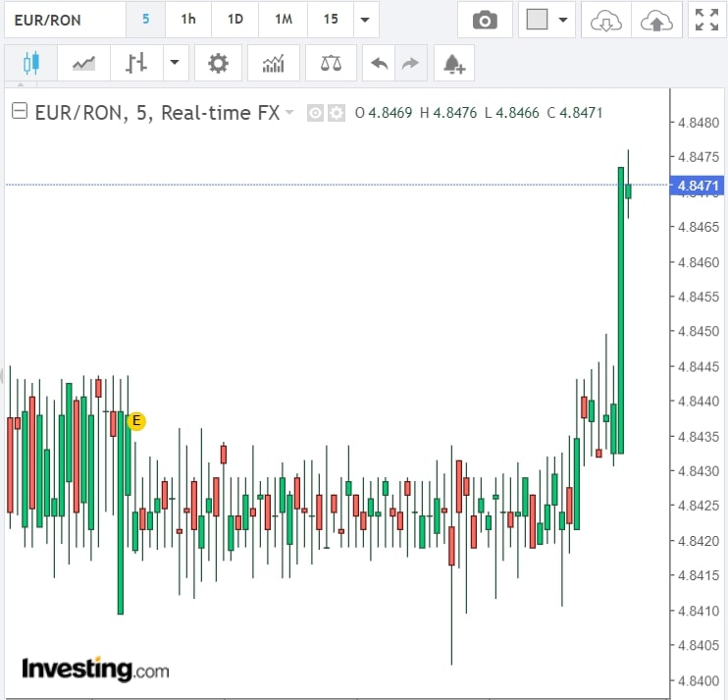Select the 1D timeframe
Viewport: 728px width, 700px height.
[x=235, y=20]
